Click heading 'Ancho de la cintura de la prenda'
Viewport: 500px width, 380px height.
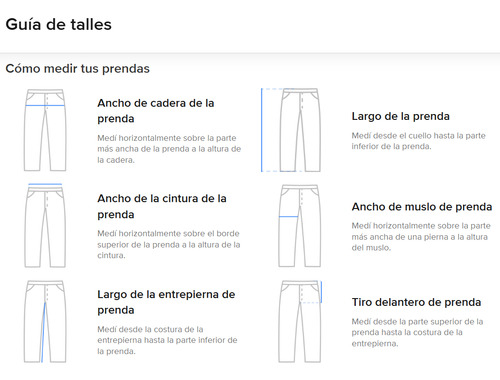(x=162, y=206)
